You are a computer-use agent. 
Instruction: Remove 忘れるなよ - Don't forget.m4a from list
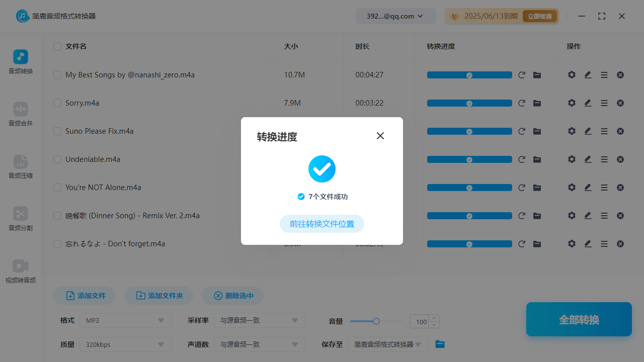[x=620, y=244]
